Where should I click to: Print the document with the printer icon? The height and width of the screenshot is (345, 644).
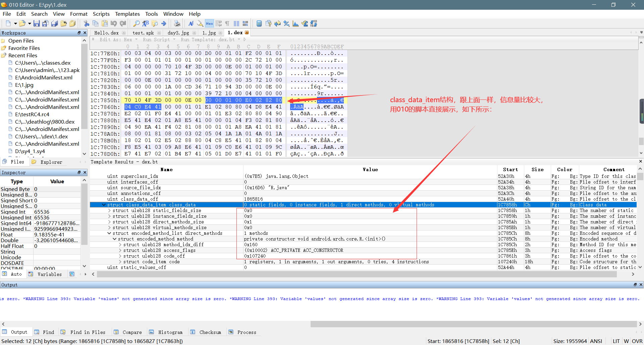[177, 23]
